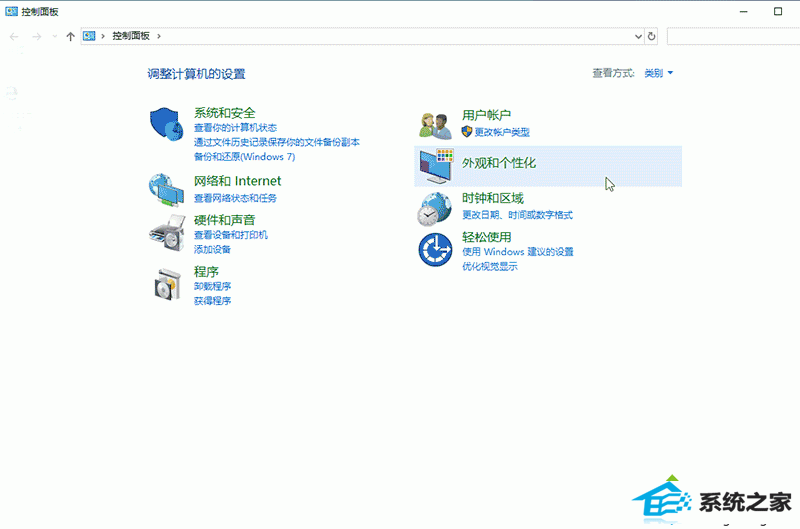
Task: Open the 外观和个性化 category heading
Action: point(499,163)
